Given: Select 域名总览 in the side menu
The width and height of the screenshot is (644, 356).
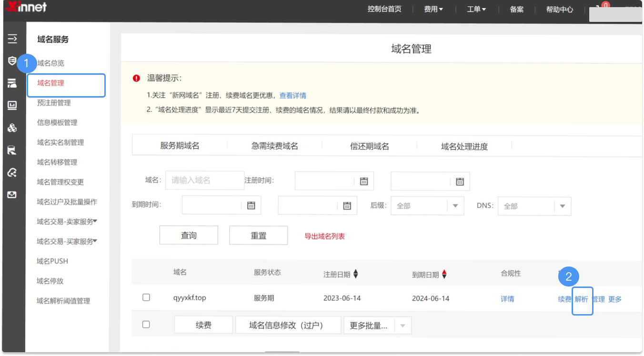Looking at the screenshot, I should [x=50, y=63].
